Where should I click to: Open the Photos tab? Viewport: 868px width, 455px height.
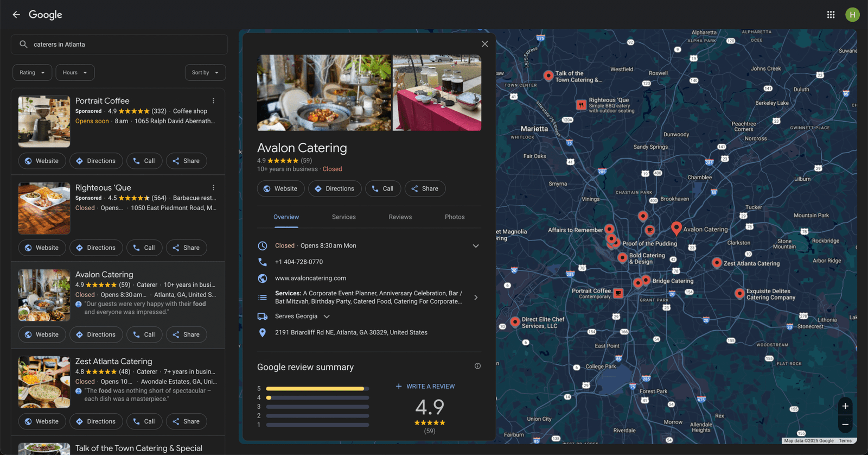(x=455, y=217)
